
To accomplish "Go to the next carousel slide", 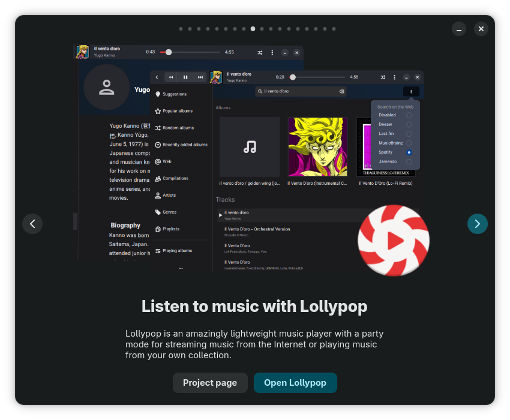I will (477, 224).
